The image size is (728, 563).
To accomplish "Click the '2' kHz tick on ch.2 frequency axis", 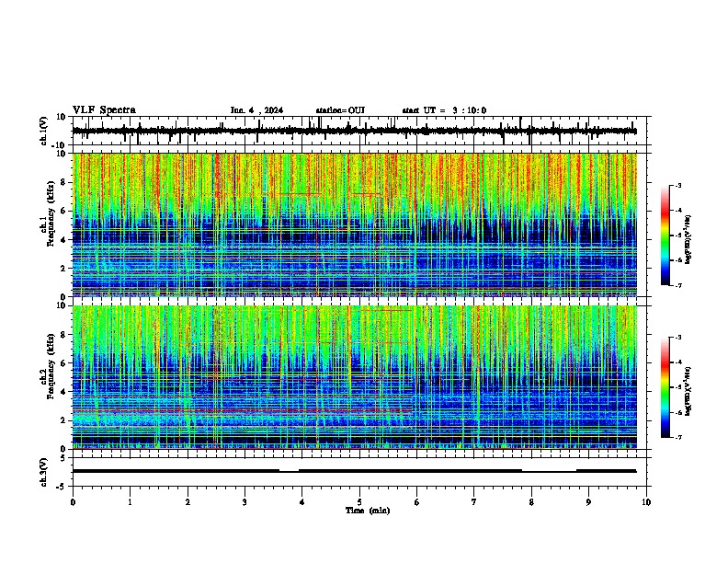I will point(63,420).
